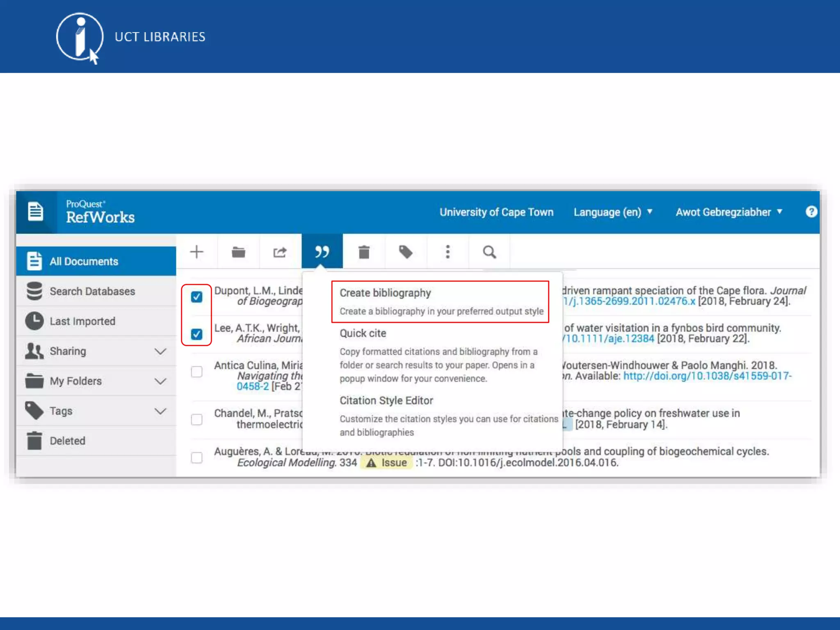Open Awot Gebregziabher account dropdown

pos(729,212)
